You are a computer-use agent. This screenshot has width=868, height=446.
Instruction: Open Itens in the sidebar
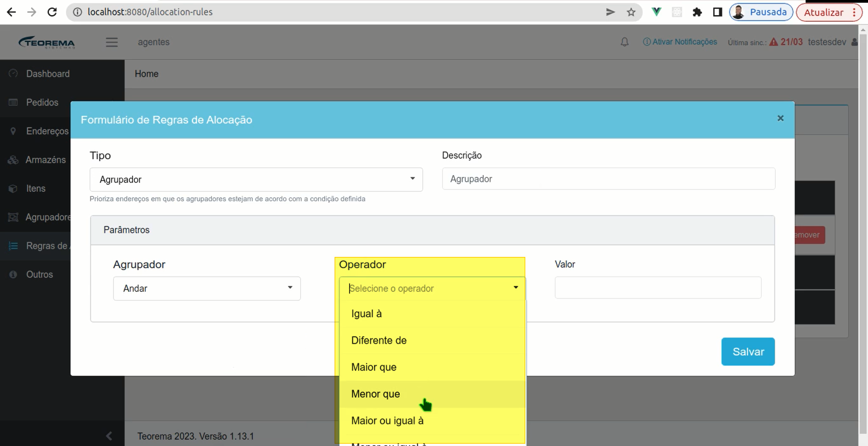tap(36, 189)
